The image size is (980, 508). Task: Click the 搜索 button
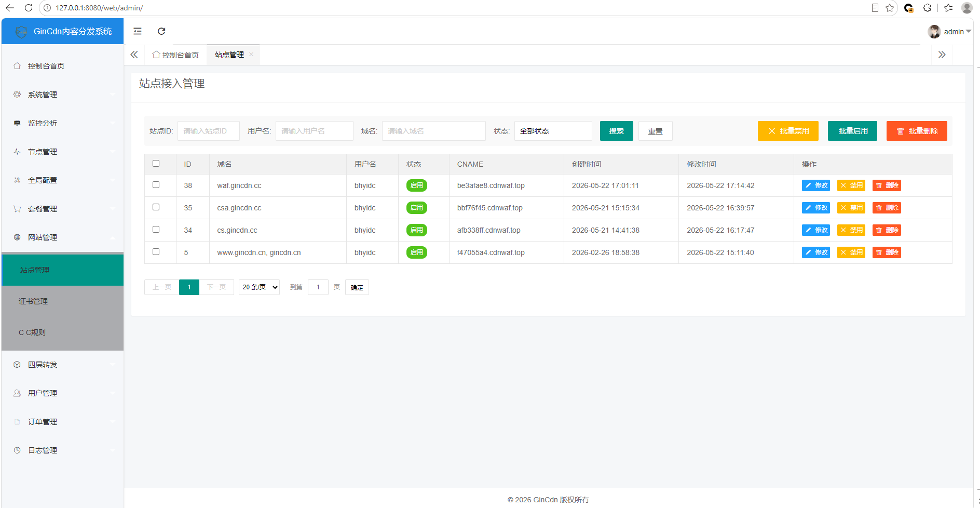click(x=616, y=131)
